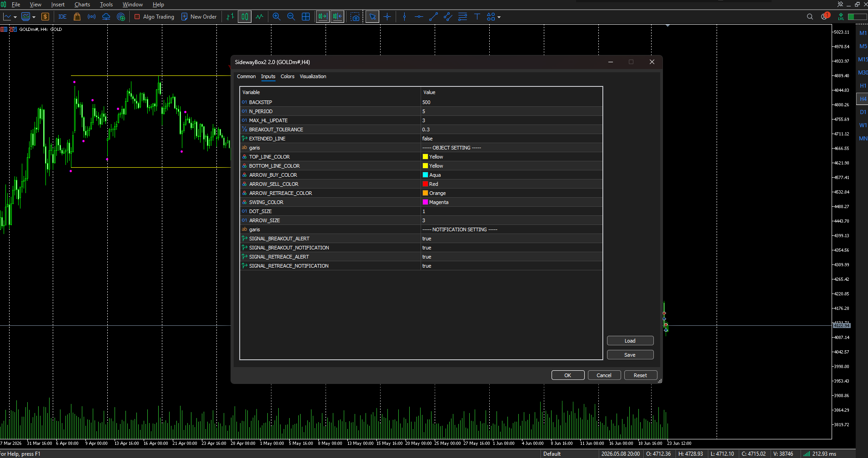Screen dimensions: 868x458
Task: Click the Aqua color swatch
Action: click(425, 175)
